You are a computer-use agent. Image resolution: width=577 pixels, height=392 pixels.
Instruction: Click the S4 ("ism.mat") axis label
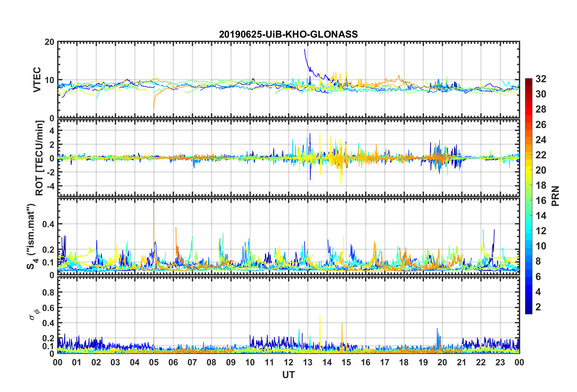31,236
